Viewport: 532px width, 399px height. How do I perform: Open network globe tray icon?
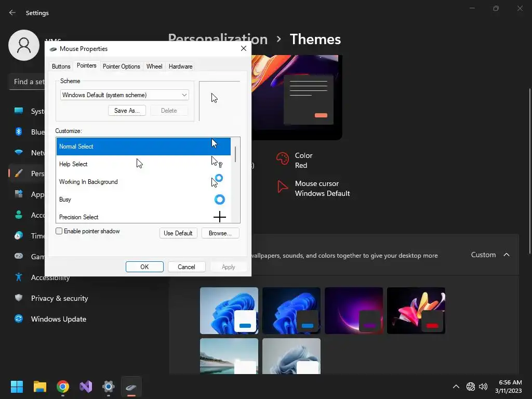[471, 387]
